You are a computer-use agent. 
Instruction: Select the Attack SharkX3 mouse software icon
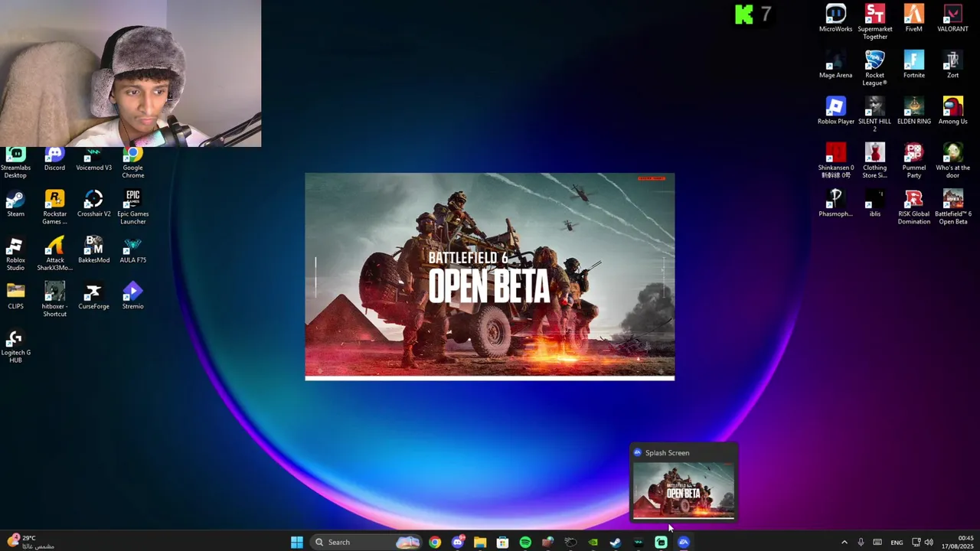(x=54, y=254)
